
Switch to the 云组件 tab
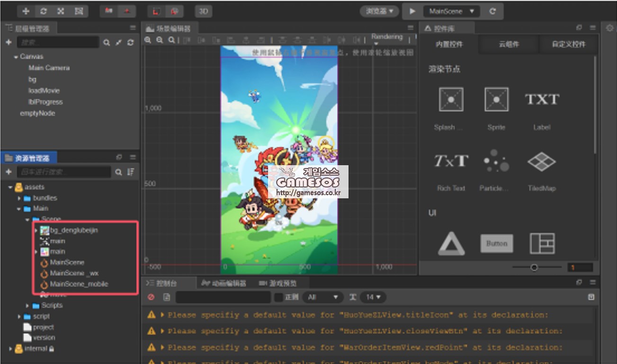509,44
